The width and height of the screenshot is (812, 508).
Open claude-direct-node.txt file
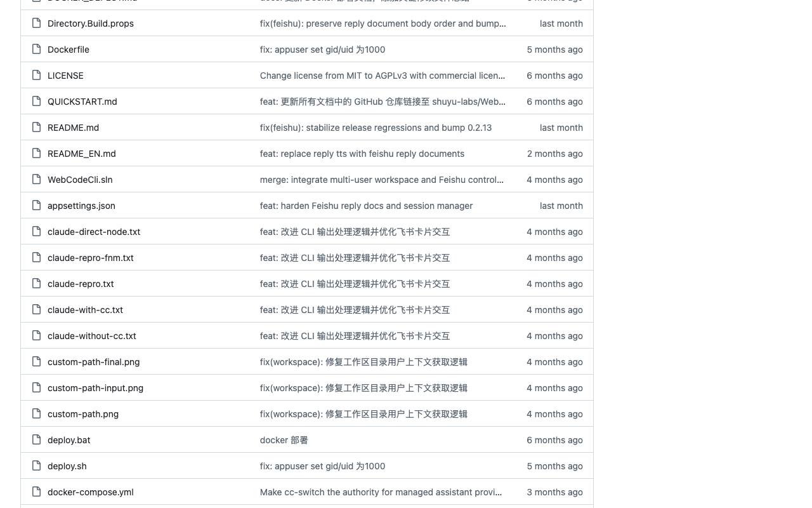pyautogui.click(x=94, y=232)
